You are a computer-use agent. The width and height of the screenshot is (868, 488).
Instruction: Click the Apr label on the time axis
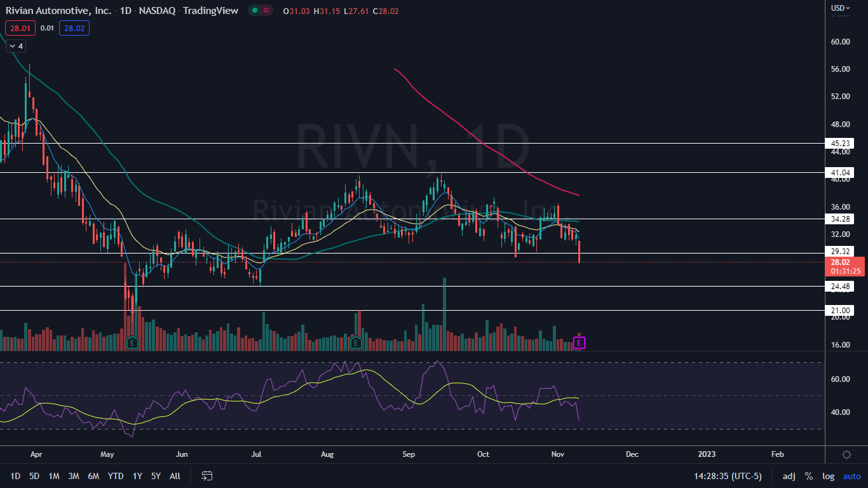pyautogui.click(x=36, y=455)
